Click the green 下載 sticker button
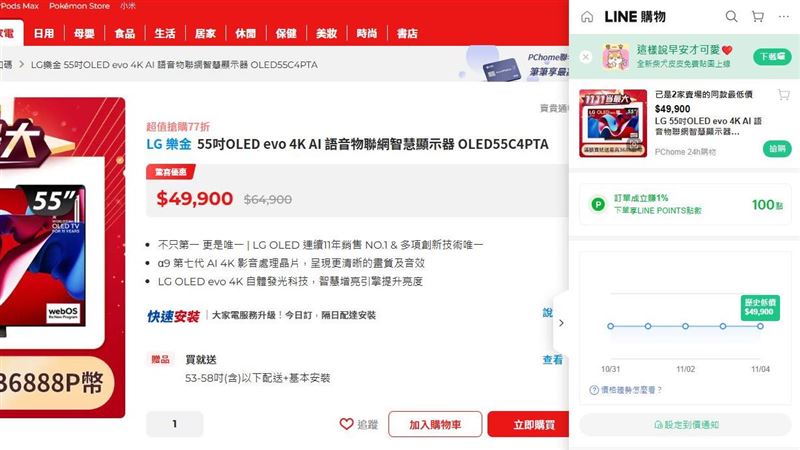The height and width of the screenshot is (450, 800). [x=772, y=57]
